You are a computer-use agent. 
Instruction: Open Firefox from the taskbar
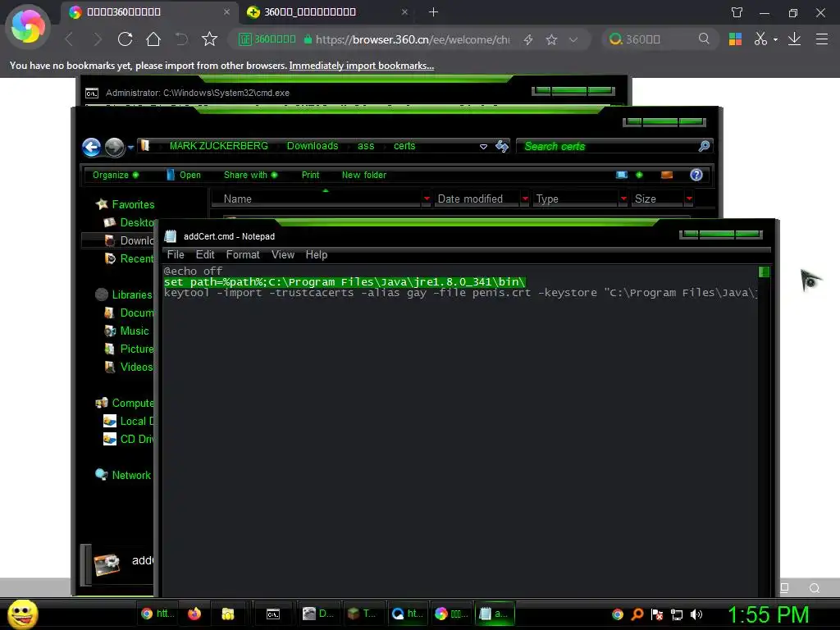click(x=194, y=614)
